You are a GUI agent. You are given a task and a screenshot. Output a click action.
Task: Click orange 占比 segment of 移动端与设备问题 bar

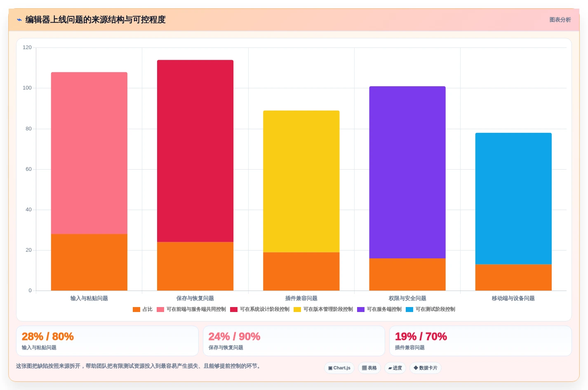513,277
